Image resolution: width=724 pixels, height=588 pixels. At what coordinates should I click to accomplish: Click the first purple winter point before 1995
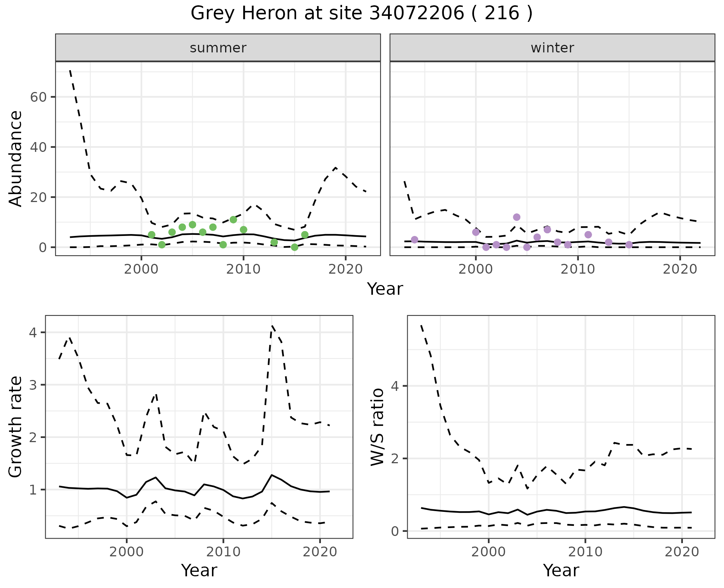414,240
